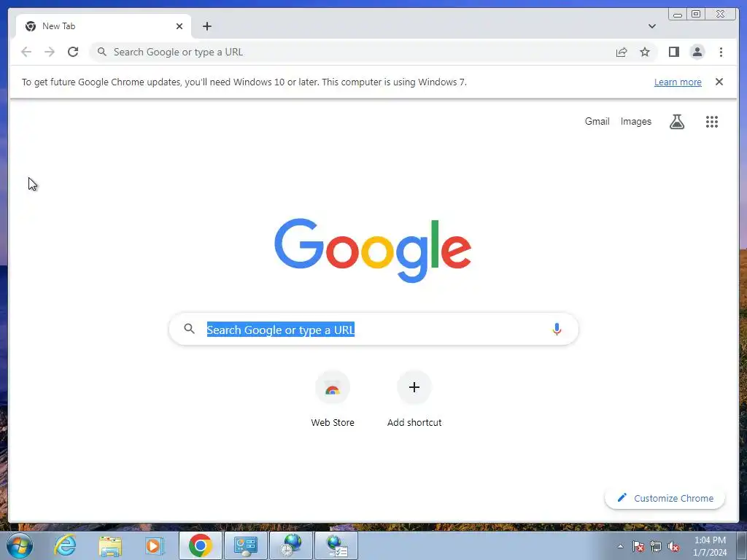747x560 pixels.
Task: Show hidden system tray icons
Action: point(620,546)
